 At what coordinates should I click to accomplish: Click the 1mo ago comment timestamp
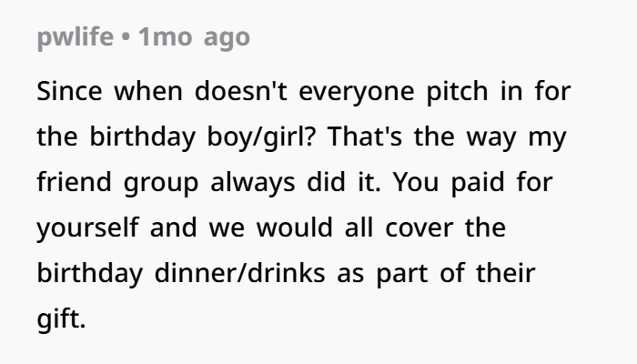pos(194,37)
